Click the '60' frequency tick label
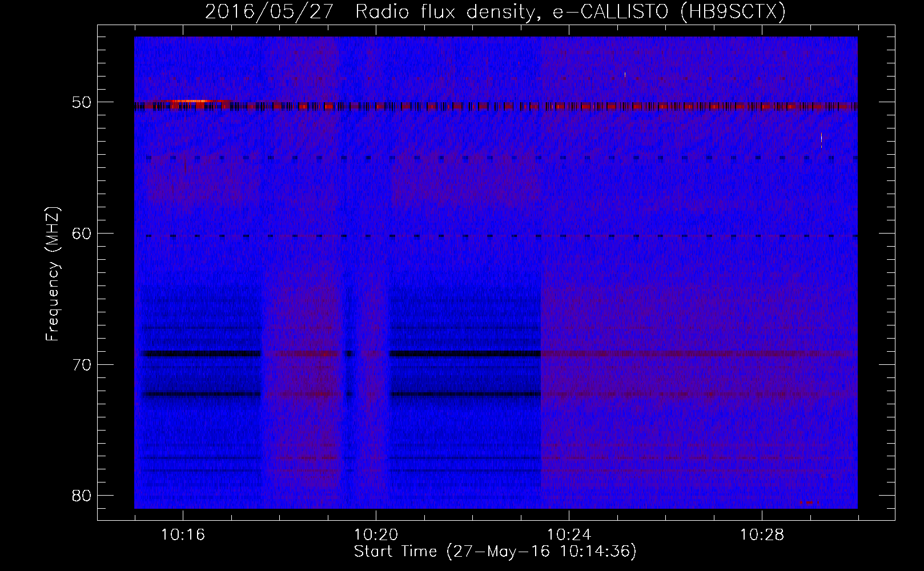924x571 pixels. coord(82,234)
